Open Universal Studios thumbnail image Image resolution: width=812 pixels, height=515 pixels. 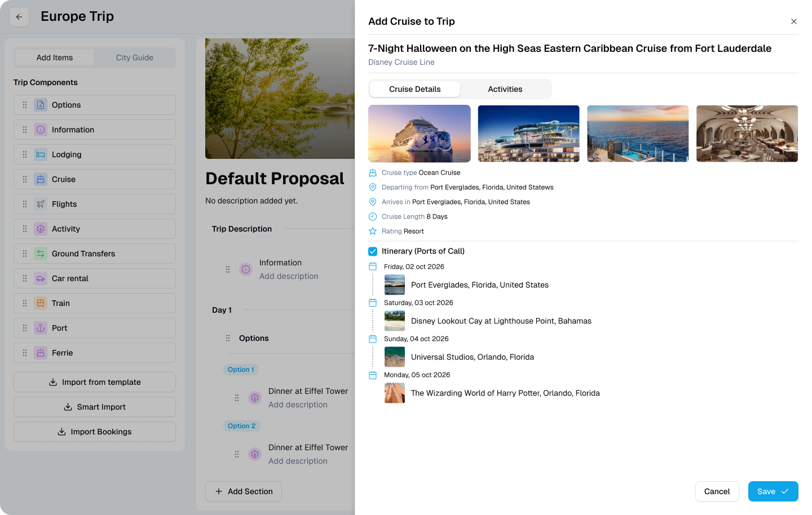[x=395, y=357]
